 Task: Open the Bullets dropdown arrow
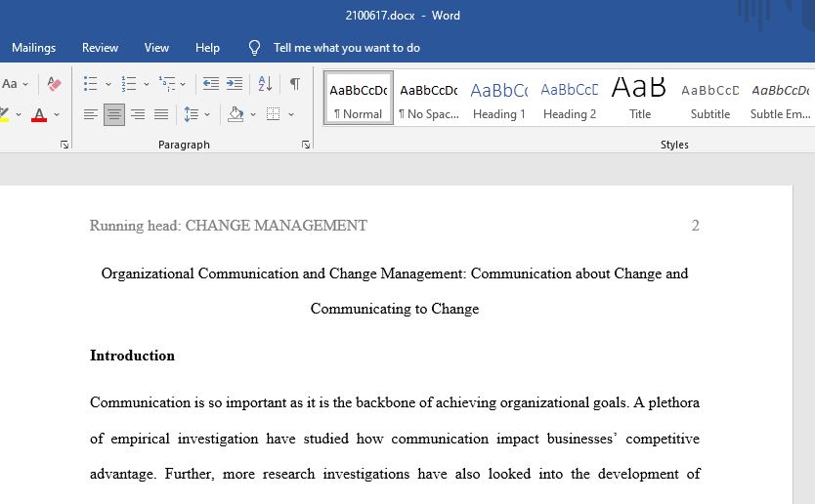point(108,84)
